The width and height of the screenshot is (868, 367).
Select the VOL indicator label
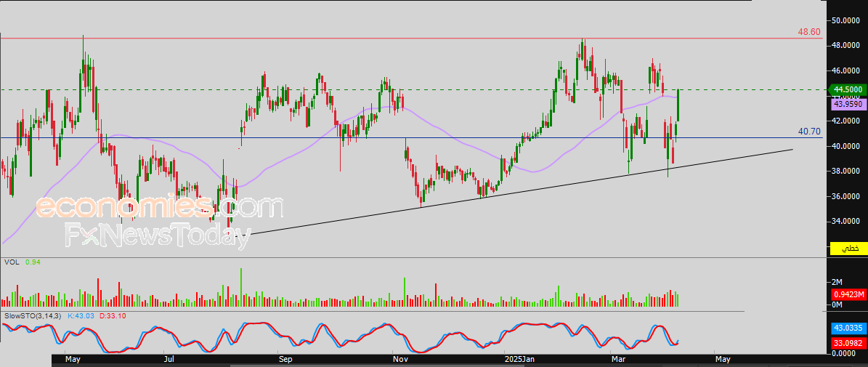pyautogui.click(x=11, y=262)
